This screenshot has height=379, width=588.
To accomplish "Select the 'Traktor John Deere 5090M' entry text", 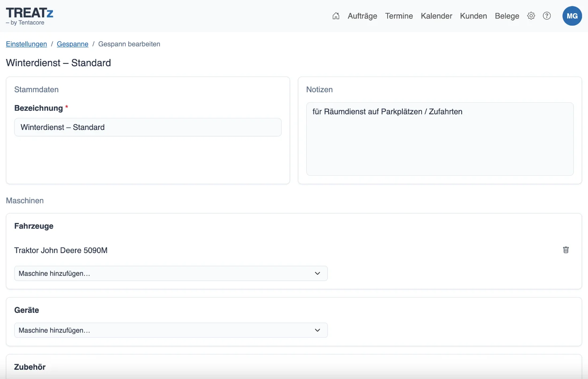I will (61, 250).
